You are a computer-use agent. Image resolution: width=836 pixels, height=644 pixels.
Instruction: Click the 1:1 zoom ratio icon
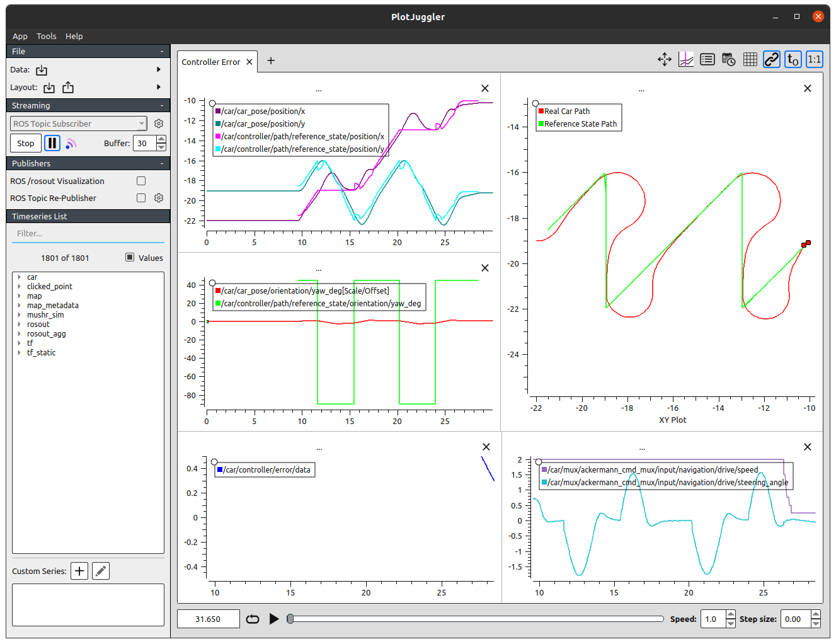(x=814, y=59)
